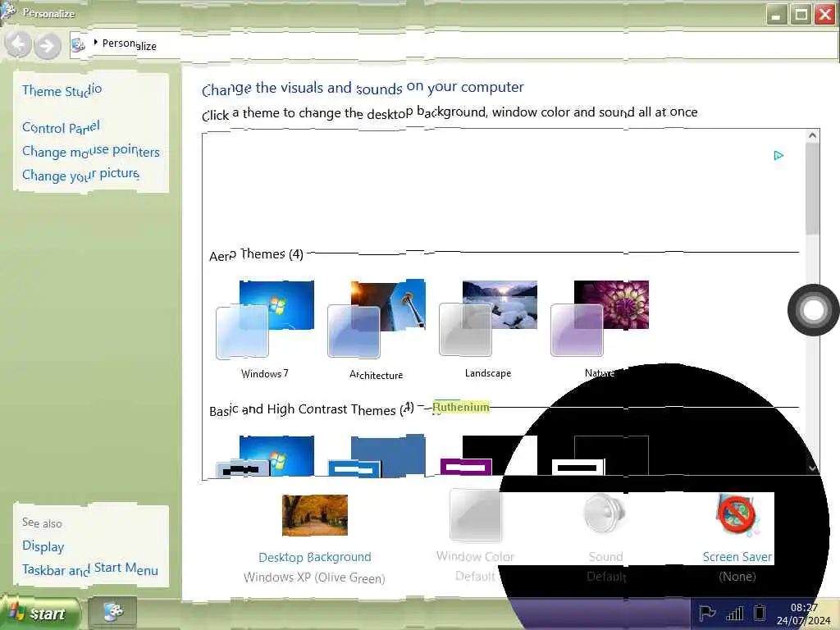Click theme list scroll down arrow
The image size is (840, 630).
[812, 468]
